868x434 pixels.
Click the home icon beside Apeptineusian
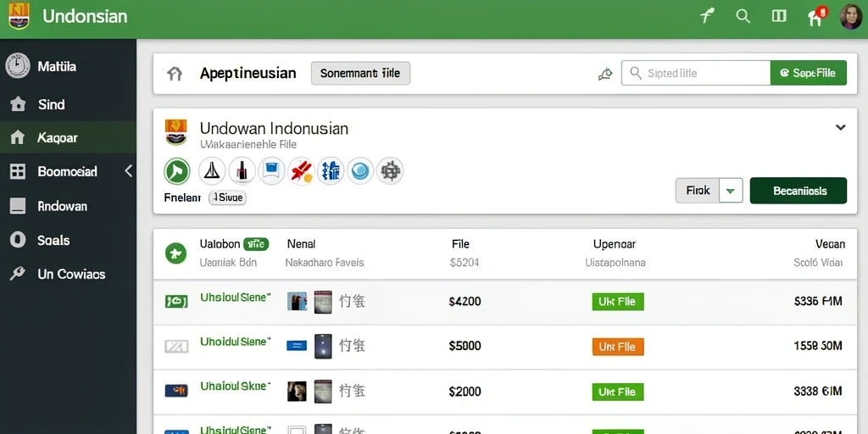click(x=175, y=74)
